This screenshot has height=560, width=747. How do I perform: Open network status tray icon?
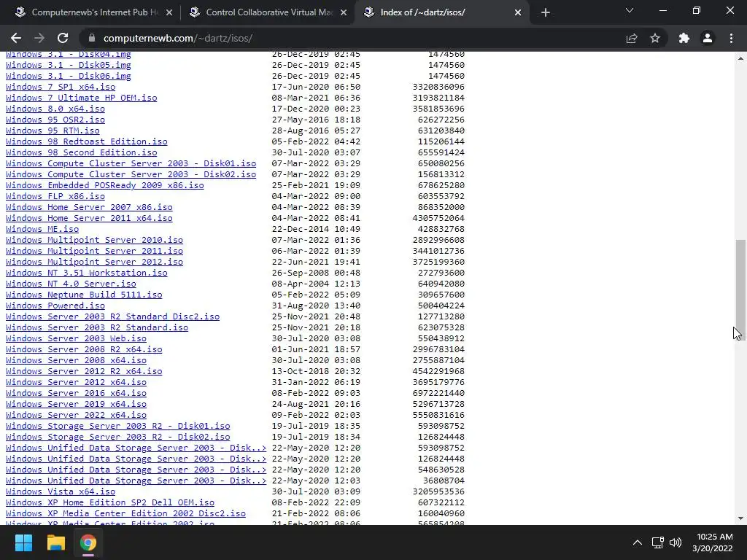[x=658, y=542]
